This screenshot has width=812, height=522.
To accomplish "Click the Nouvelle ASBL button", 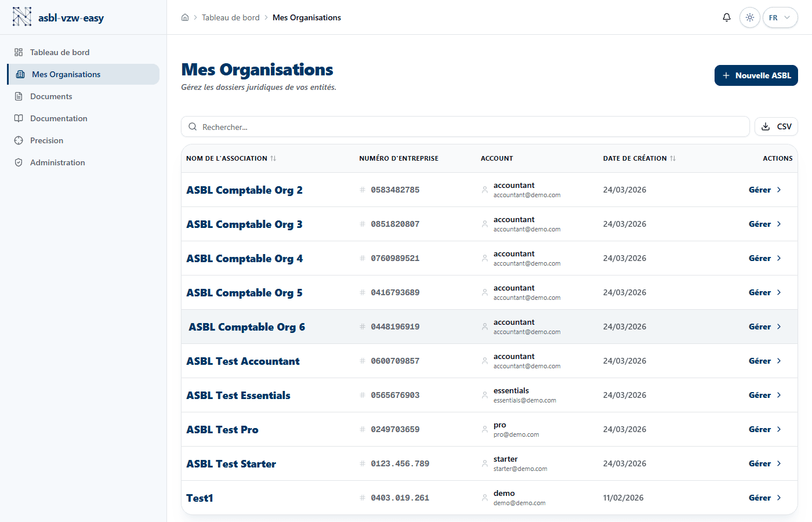I will tap(756, 75).
